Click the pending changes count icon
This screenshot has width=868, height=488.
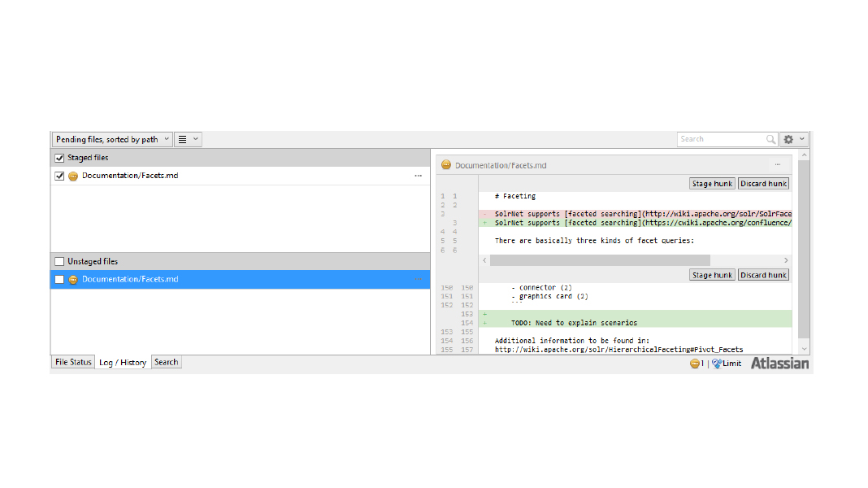(697, 364)
